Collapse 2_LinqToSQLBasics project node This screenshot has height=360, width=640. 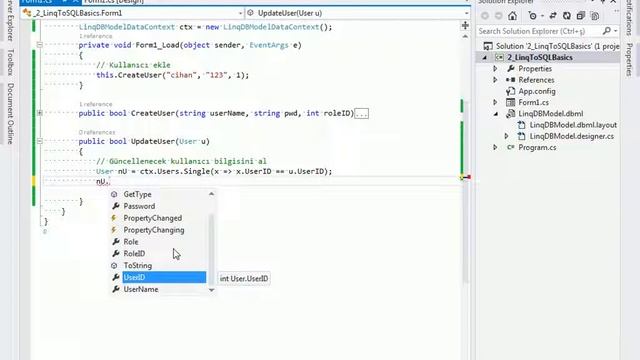point(485,58)
